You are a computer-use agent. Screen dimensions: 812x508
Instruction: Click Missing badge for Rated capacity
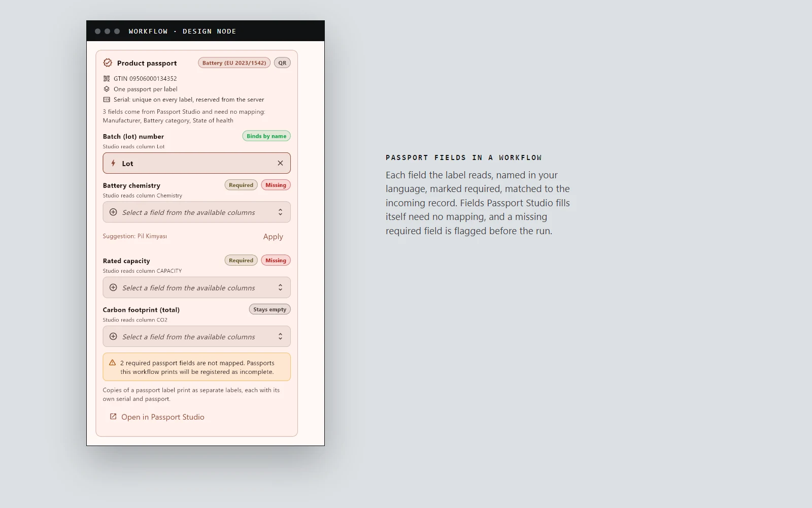[276, 260]
